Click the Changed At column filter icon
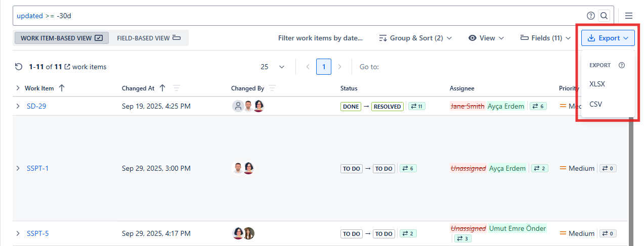 [x=177, y=88]
